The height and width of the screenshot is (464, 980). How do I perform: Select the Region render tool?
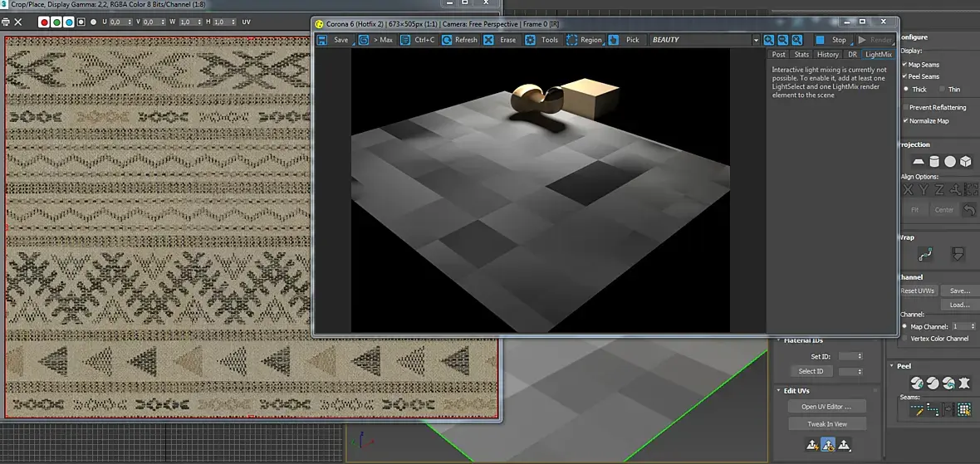pos(572,40)
